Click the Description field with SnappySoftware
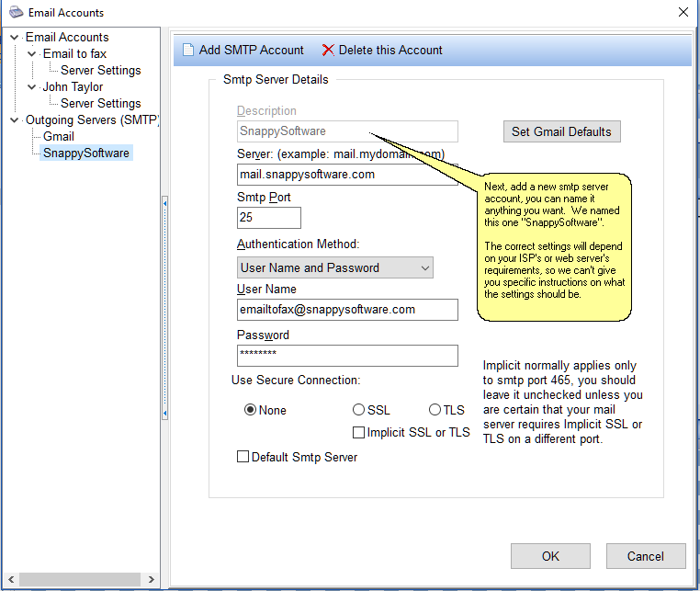The height and width of the screenshot is (591, 700). tap(347, 131)
